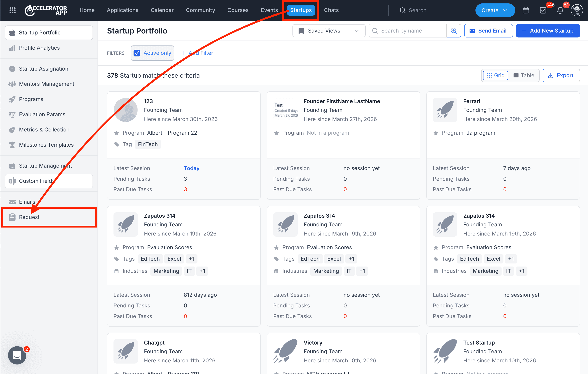
Task: Go to the Courses tab
Action: (238, 10)
